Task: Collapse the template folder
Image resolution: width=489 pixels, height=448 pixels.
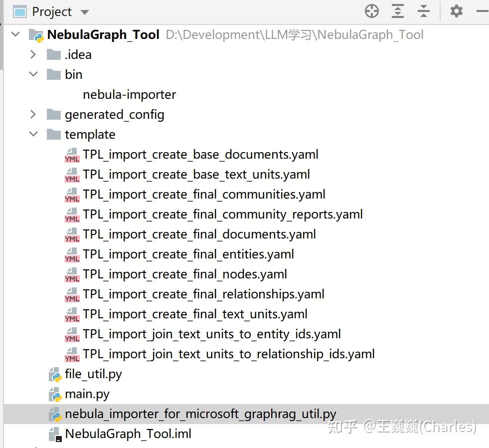Action: (x=33, y=134)
